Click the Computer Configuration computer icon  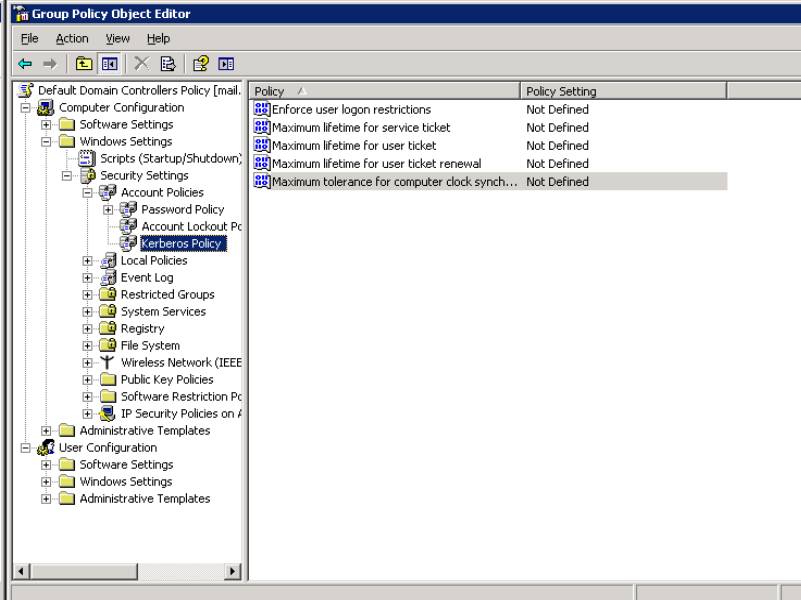point(46,107)
